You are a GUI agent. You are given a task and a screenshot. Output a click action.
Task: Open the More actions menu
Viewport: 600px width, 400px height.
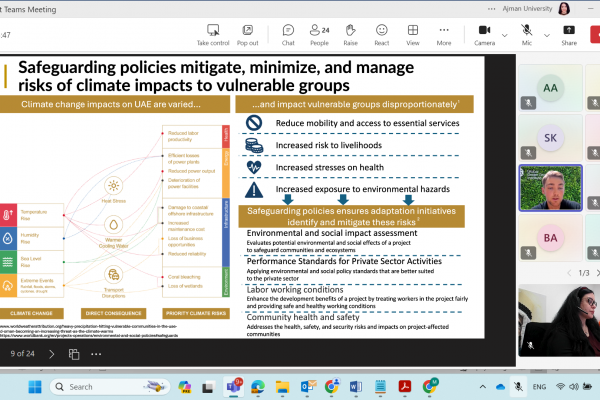tap(444, 34)
